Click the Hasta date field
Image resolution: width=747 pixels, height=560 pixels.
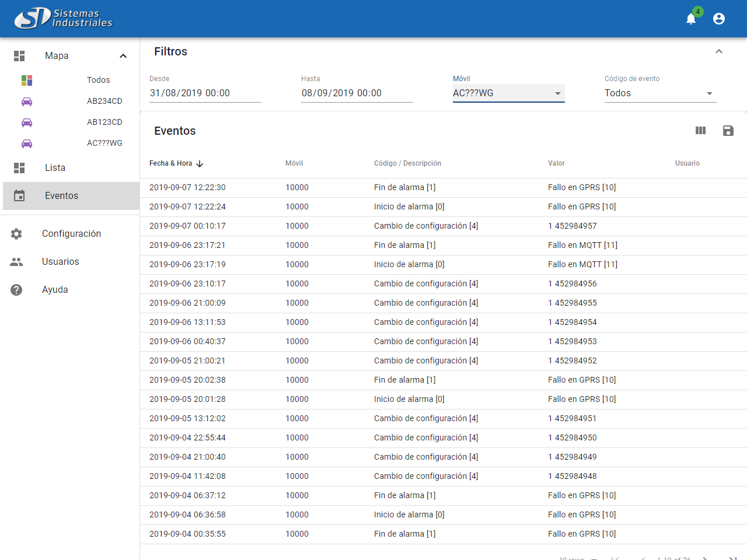pos(357,93)
